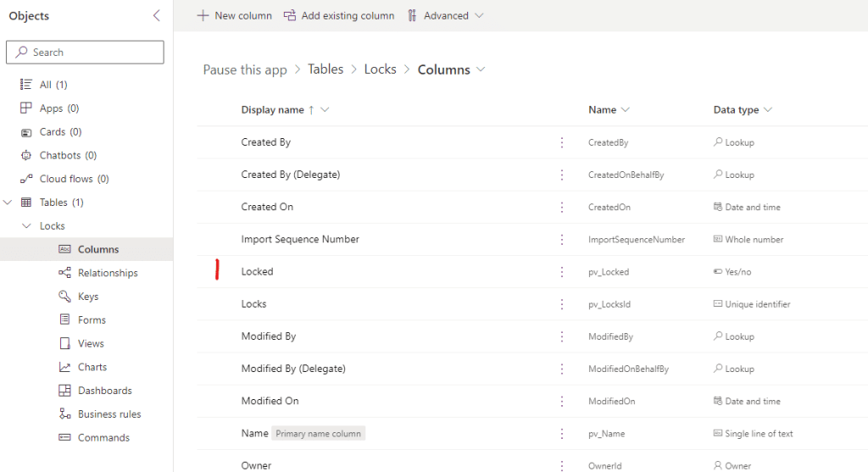Open more options for Modified On row
Screen dimensions: 868x472
click(x=562, y=401)
